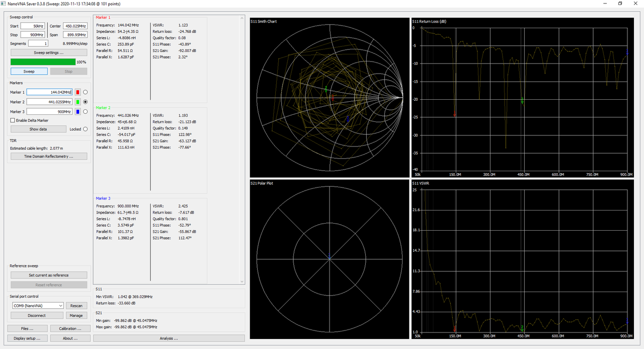This screenshot has height=349, width=644.
Task: Click the sweep progress bar
Action: (x=43, y=62)
